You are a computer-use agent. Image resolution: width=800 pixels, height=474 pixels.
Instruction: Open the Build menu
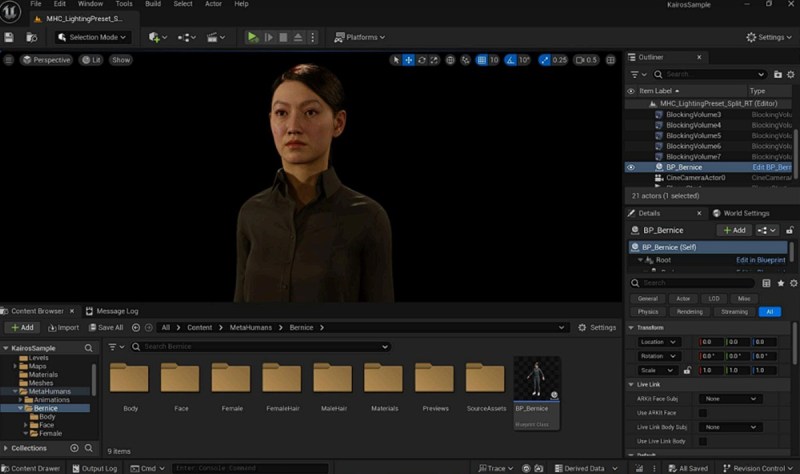(153, 4)
